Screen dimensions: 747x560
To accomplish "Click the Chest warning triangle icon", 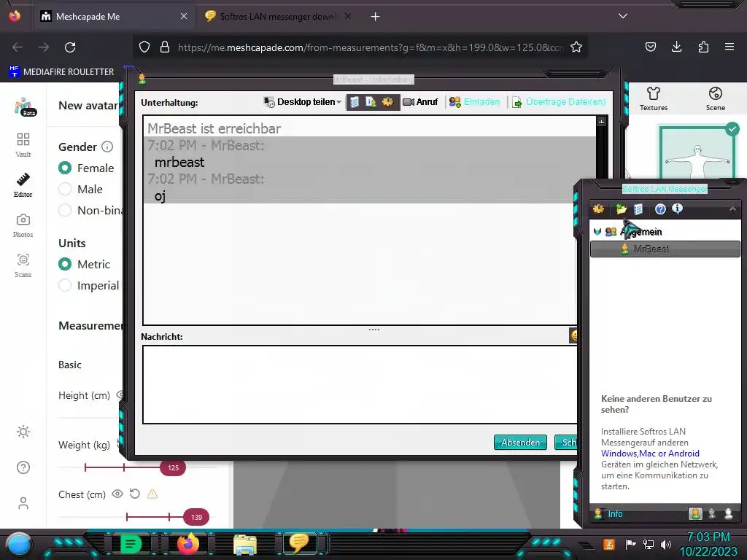I will click(152, 494).
